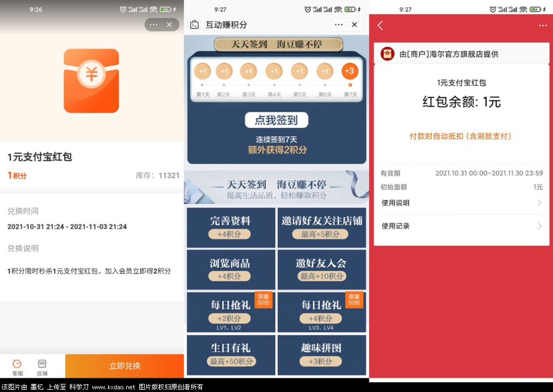
Task: Select the 连续签到7天 text
Action: [x=276, y=140]
